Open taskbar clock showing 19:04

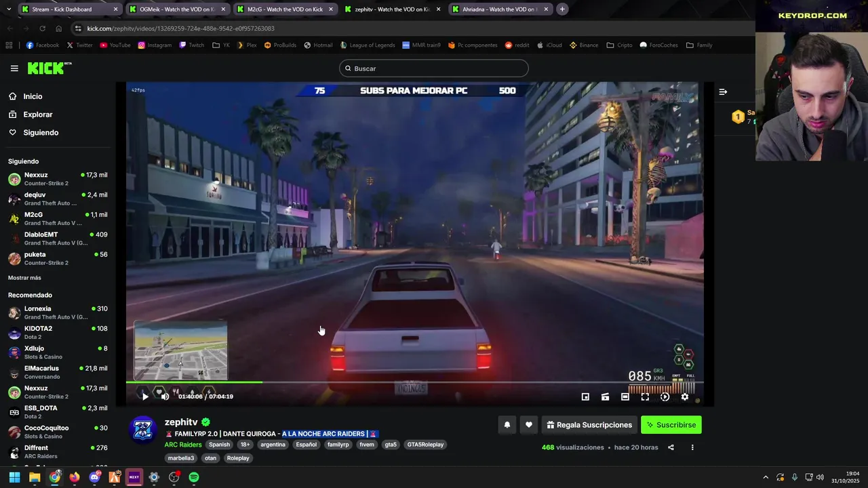[x=846, y=477]
